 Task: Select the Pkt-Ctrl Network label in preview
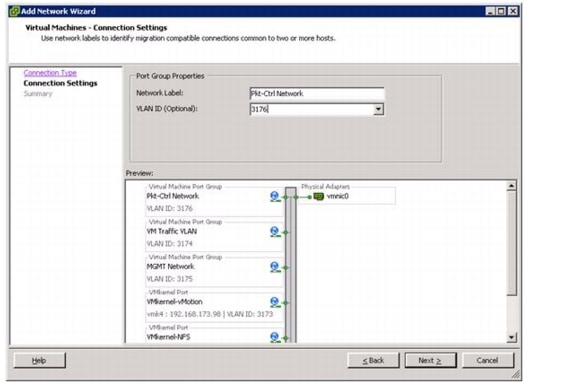[x=173, y=196]
